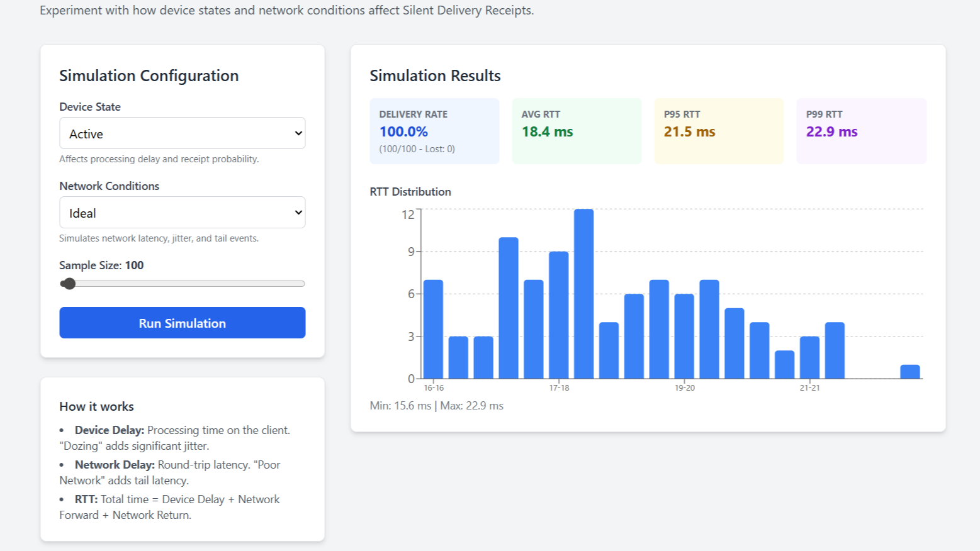Select the '100.0%' delivery rate value

point(403,131)
